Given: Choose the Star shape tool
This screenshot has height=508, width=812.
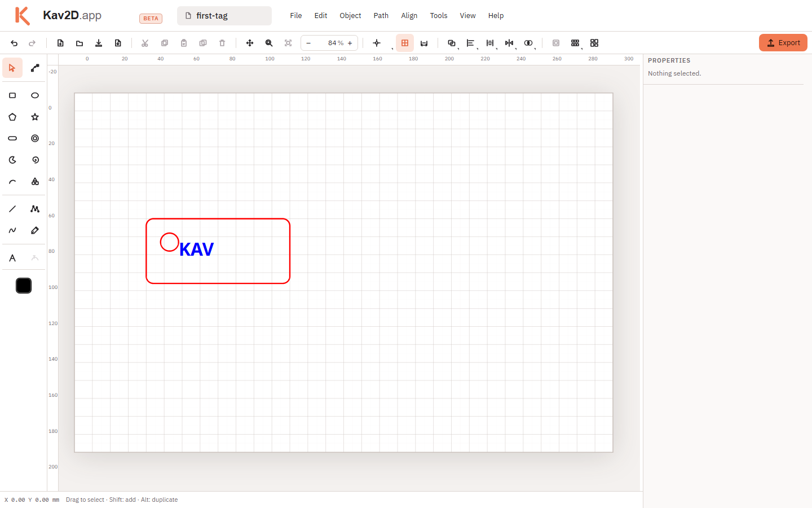Looking at the screenshot, I should pos(35,117).
